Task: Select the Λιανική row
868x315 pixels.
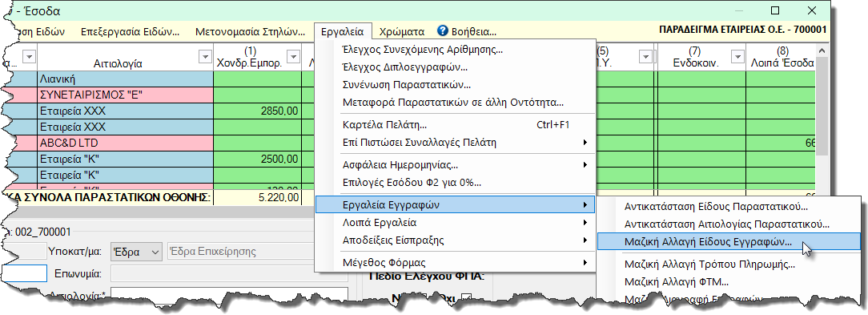Action: 126,79
